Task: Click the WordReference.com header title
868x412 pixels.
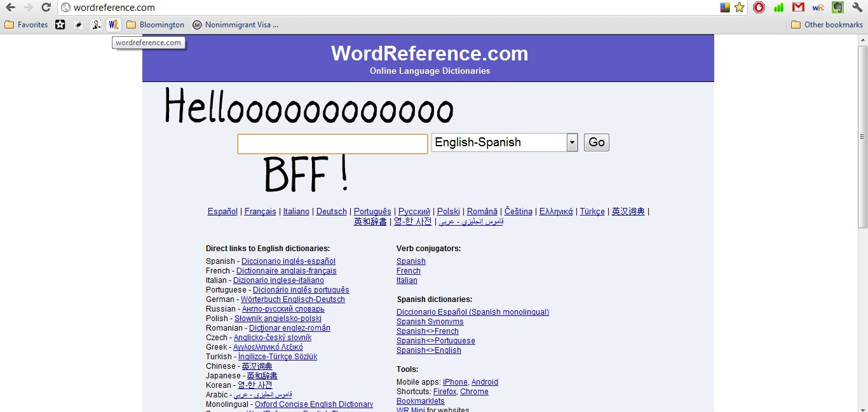Action: point(430,53)
